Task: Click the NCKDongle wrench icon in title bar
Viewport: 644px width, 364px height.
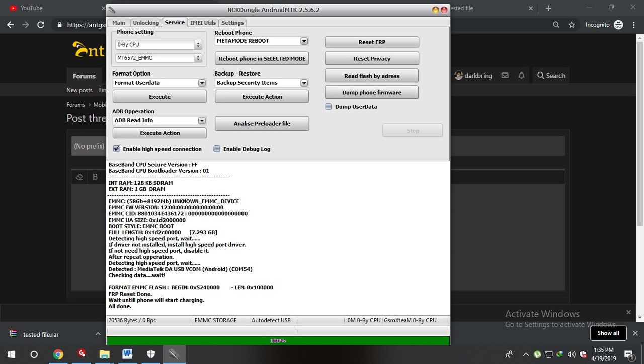Action: click(x=112, y=10)
